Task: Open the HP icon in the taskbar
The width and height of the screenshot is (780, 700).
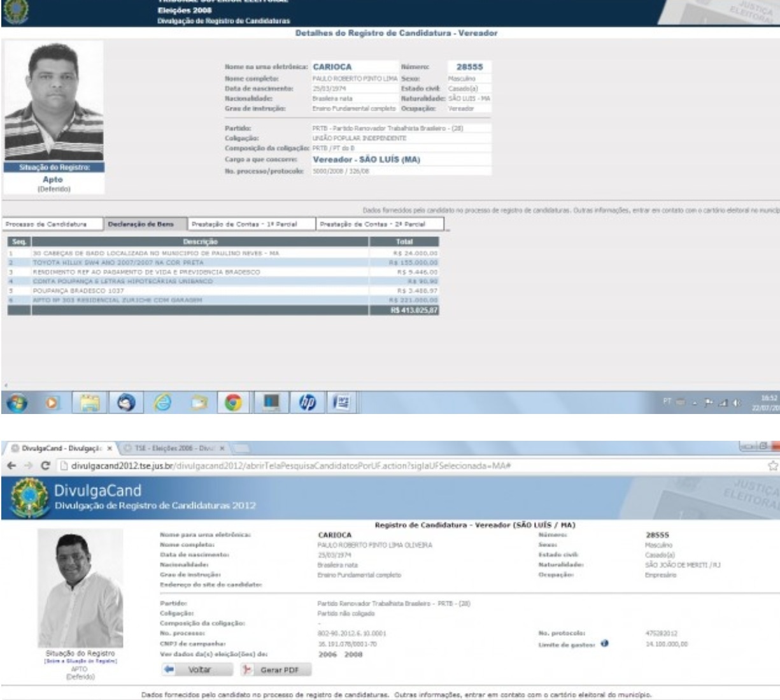Action: (308, 403)
